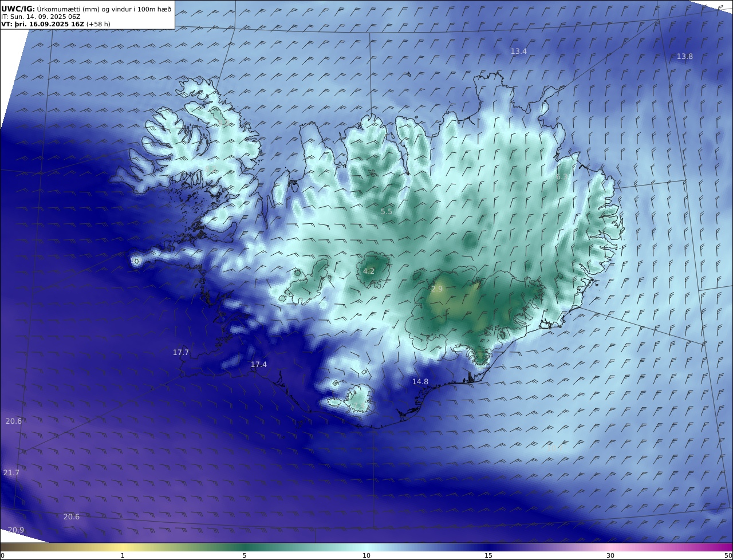The image size is (733, 560).
Task: Click the 13.4 value label on the map
Action: 518,52
